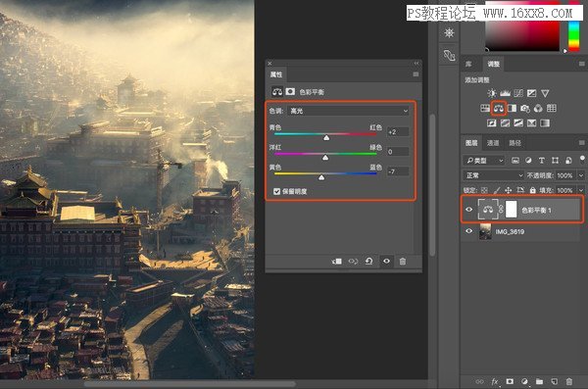The height and width of the screenshot is (389, 588).
Task: Clip adjustment to layer in Properties panel
Action: 337,261
